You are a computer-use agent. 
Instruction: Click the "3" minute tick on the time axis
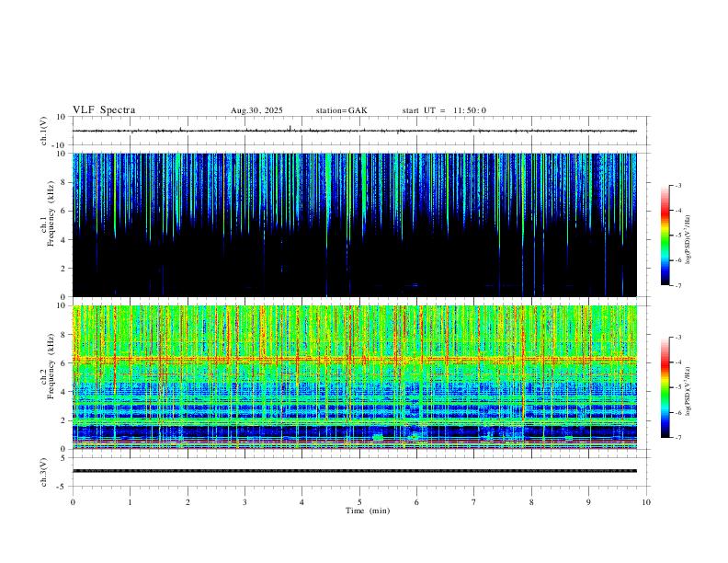coord(245,502)
